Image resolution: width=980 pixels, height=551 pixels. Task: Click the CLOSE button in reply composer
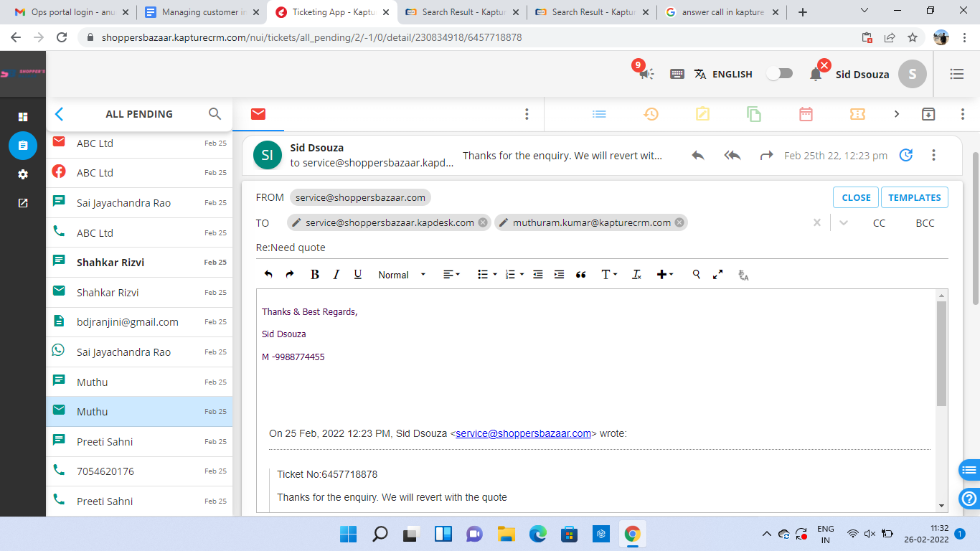pyautogui.click(x=856, y=197)
